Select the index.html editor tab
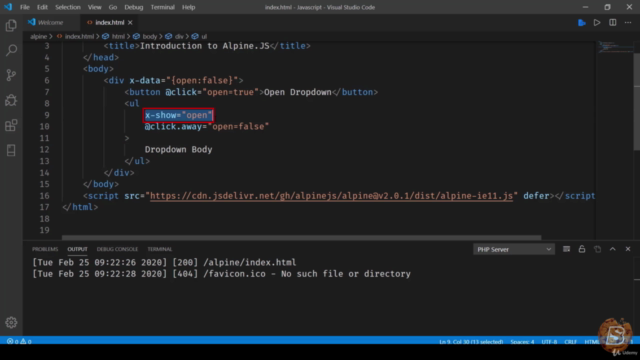This screenshot has width=640, height=360. [x=109, y=22]
